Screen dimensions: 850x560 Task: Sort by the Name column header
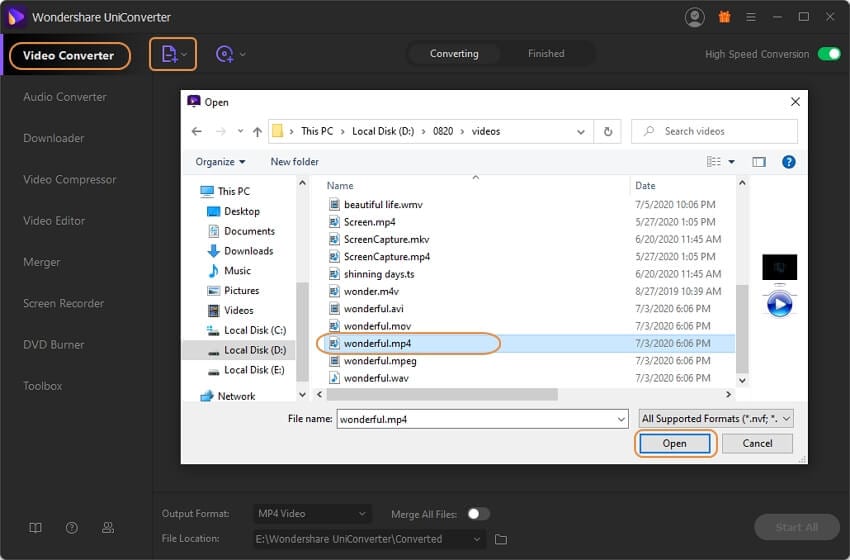340,185
